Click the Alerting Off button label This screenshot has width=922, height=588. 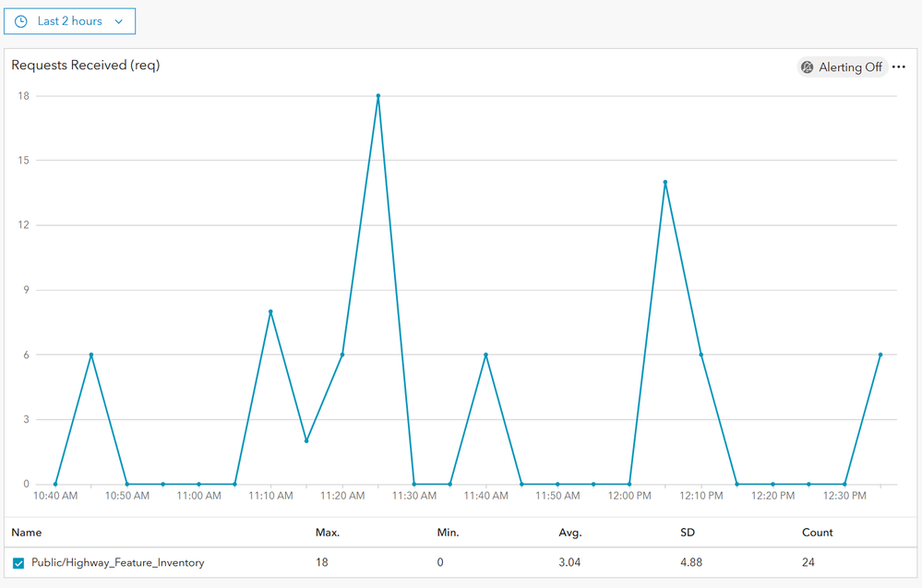(x=850, y=67)
